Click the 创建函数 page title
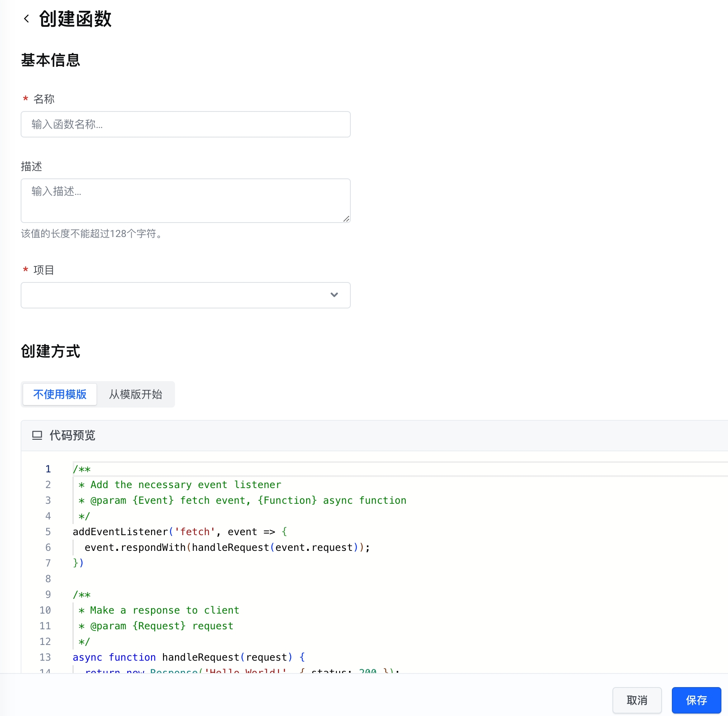 tap(75, 19)
